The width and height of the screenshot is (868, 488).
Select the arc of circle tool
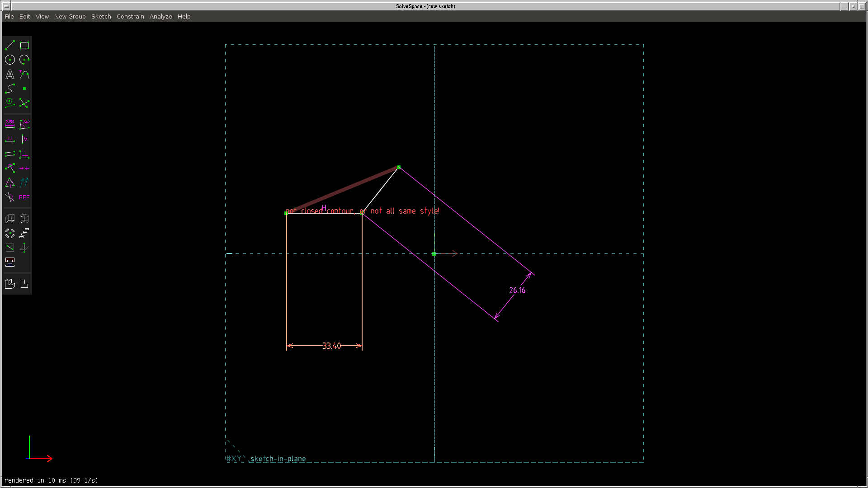(24, 60)
